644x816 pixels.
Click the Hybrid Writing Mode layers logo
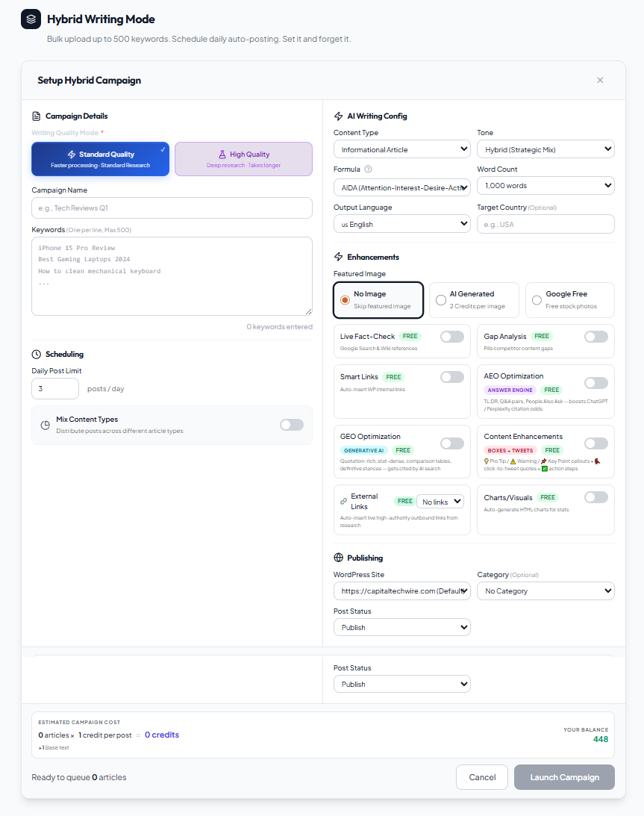31,19
